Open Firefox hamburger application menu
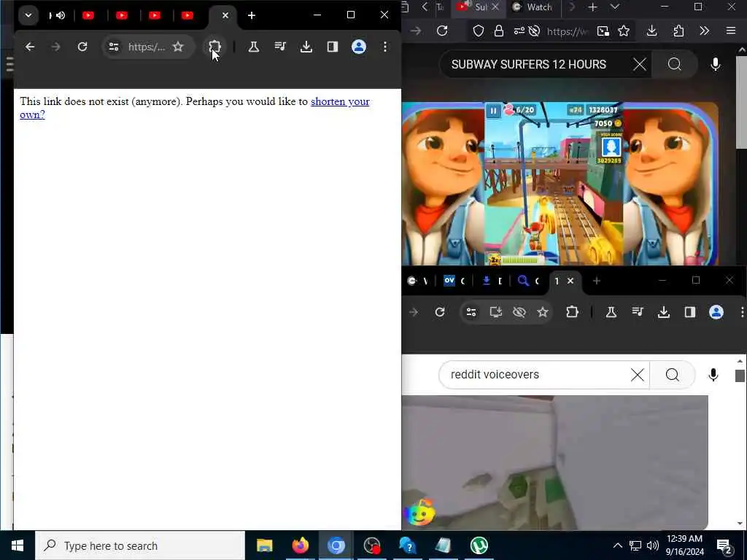747x560 pixels. (x=731, y=31)
